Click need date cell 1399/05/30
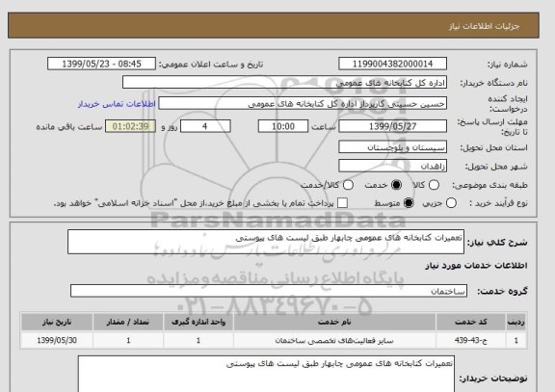The height and width of the screenshot is (392, 555). coord(57,340)
